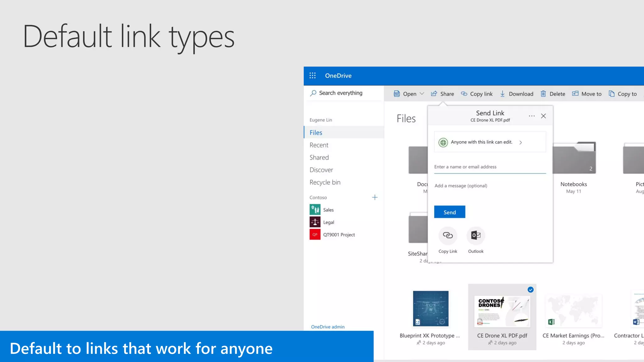Open CE Drone XL PDF thumbnail
The width and height of the screenshot is (644, 362).
point(502,311)
